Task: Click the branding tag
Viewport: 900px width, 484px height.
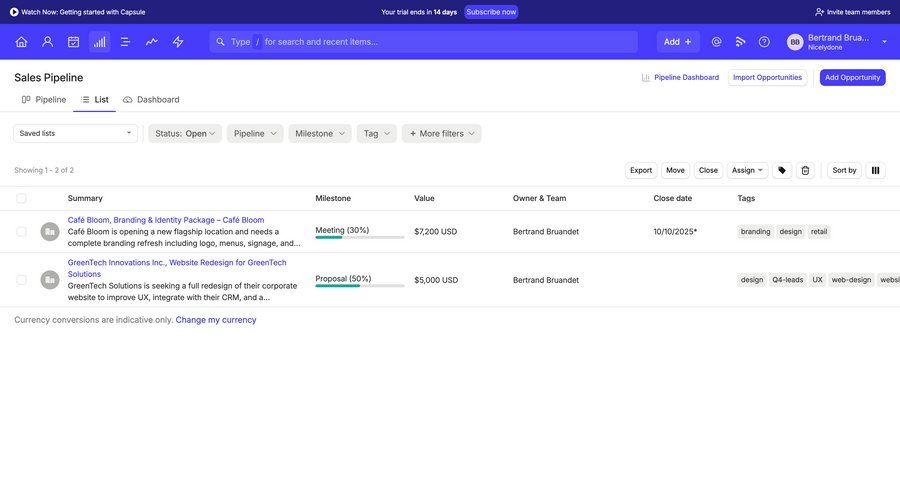Action: click(x=755, y=231)
